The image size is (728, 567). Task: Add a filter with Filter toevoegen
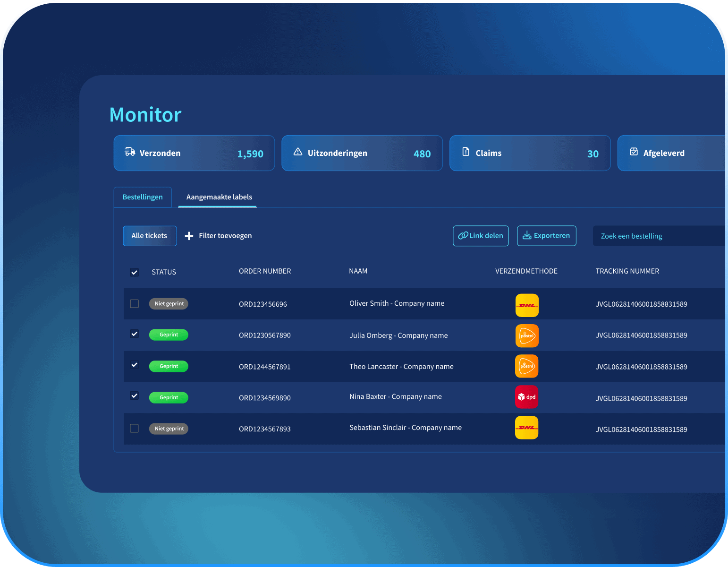(218, 236)
